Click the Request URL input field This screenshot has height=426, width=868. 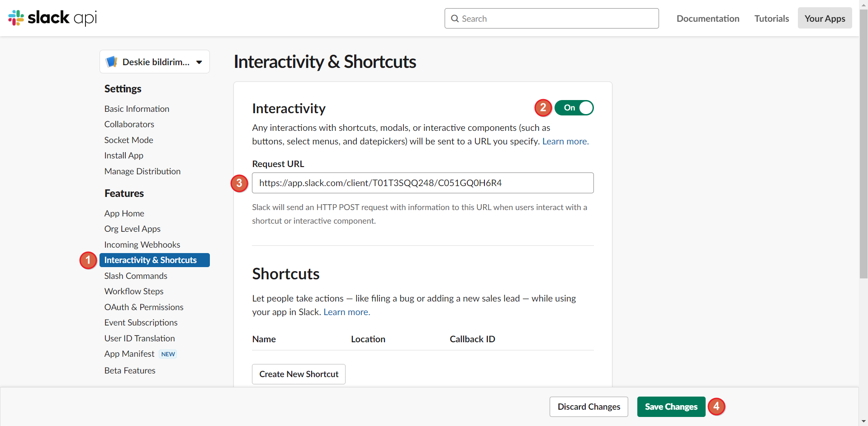tap(422, 183)
